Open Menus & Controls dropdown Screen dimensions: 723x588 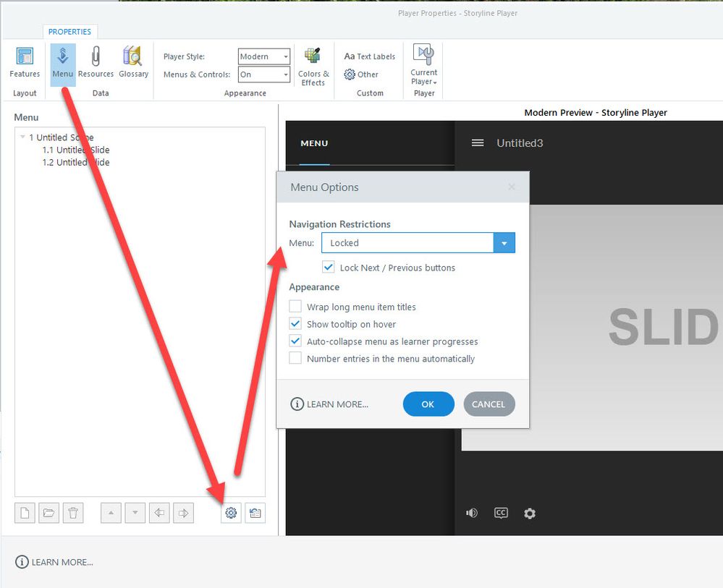click(x=264, y=74)
